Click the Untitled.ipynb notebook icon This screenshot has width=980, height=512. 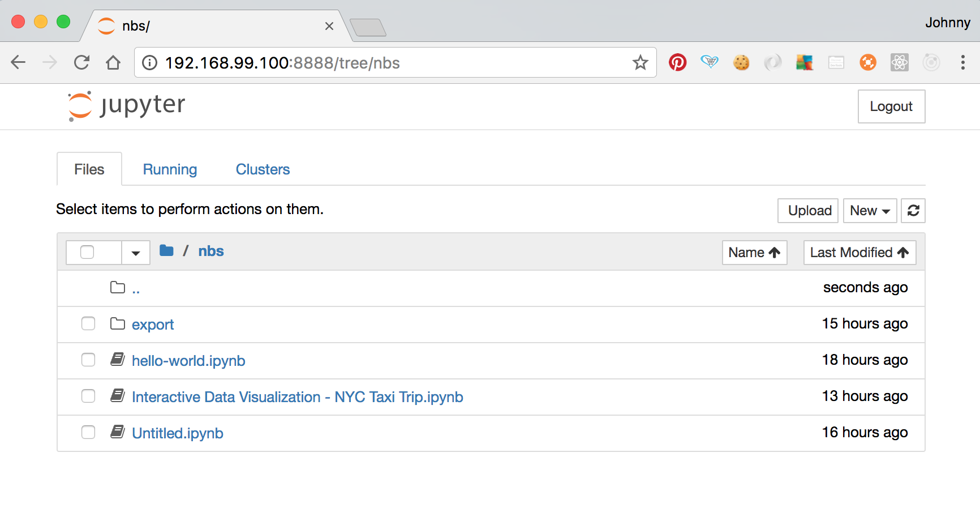(118, 432)
